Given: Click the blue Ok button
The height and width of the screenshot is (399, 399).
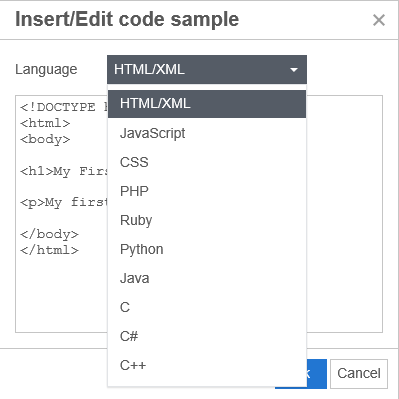Looking at the screenshot, I should (x=316, y=374).
